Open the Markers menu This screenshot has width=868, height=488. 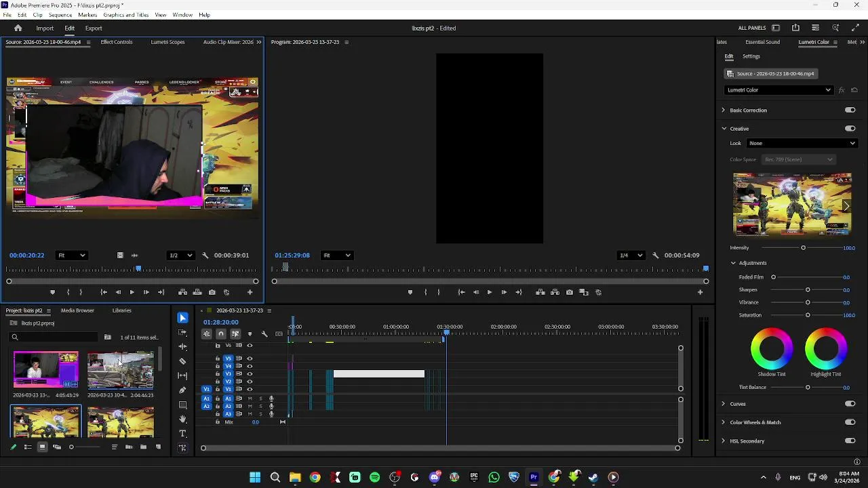[x=87, y=14]
